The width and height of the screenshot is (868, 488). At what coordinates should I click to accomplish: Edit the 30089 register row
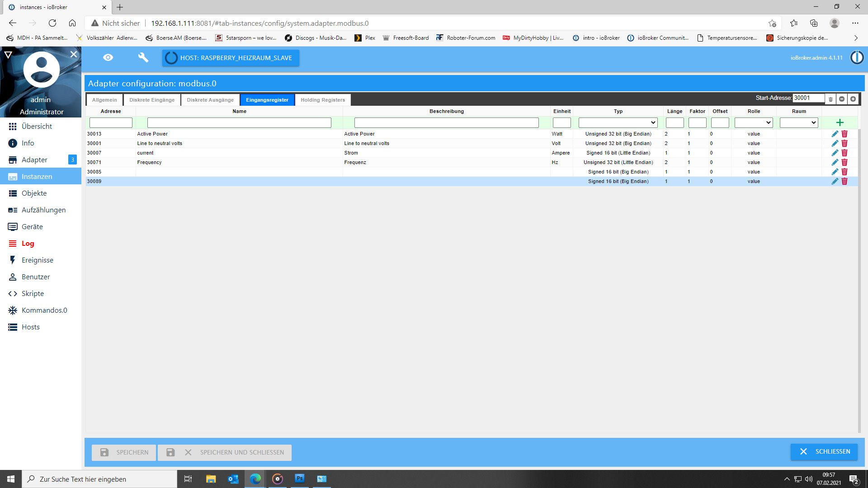[x=835, y=181]
